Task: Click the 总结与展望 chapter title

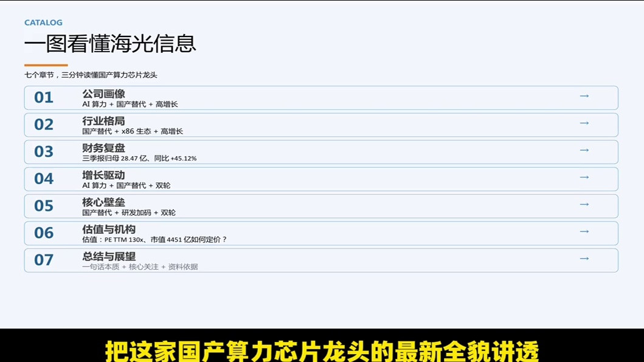Action: (109, 256)
